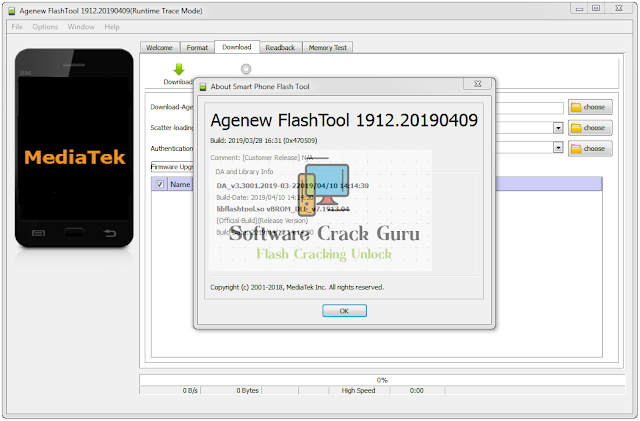Click the '0:00' elapsed time status entry
Screen dimensions: 640x421
[x=417, y=390]
